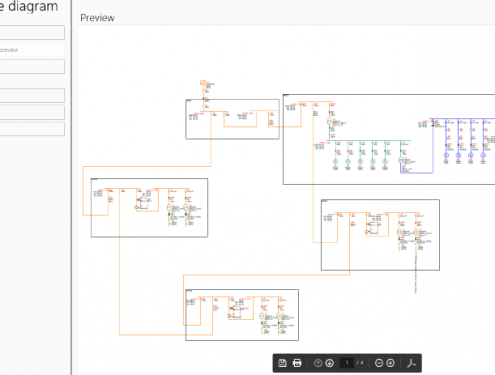Click the bottom-center substation box
495x375 pixels.
tap(242, 315)
